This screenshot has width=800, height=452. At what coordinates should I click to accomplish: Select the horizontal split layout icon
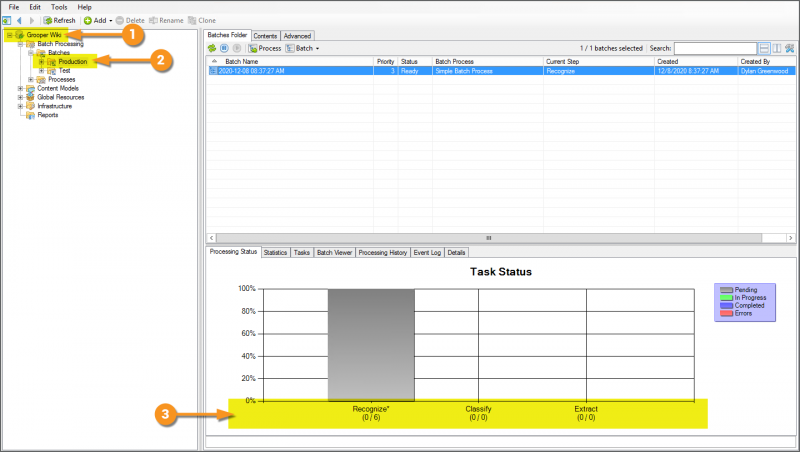click(x=764, y=48)
